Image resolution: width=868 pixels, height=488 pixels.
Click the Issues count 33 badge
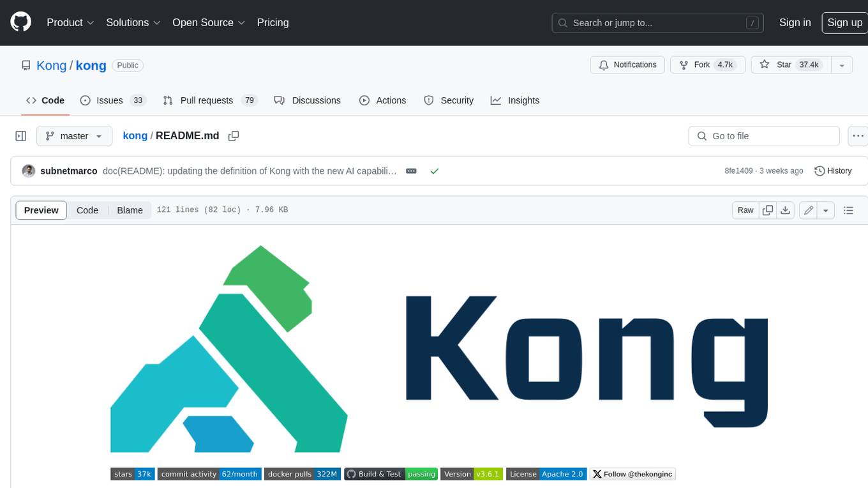coord(138,100)
